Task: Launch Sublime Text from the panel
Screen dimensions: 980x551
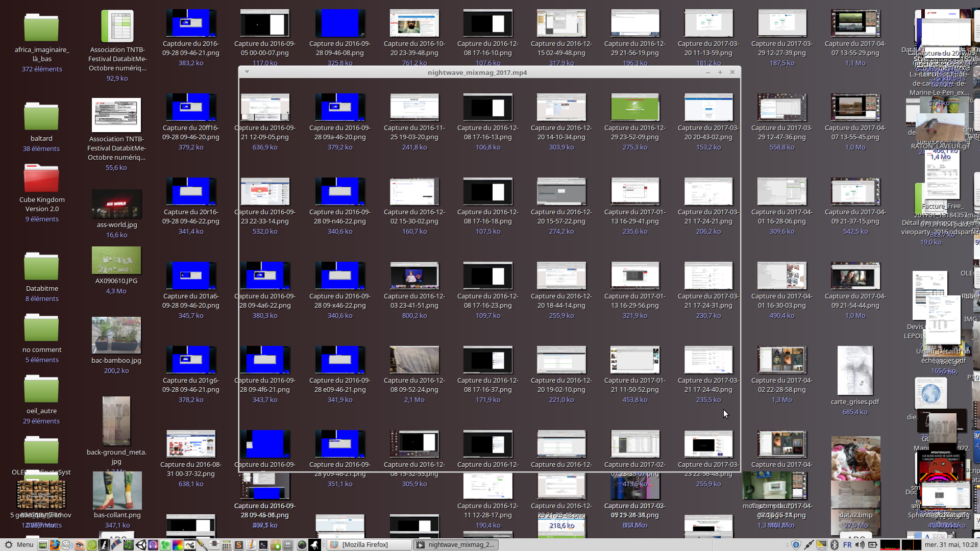Action: (238, 545)
